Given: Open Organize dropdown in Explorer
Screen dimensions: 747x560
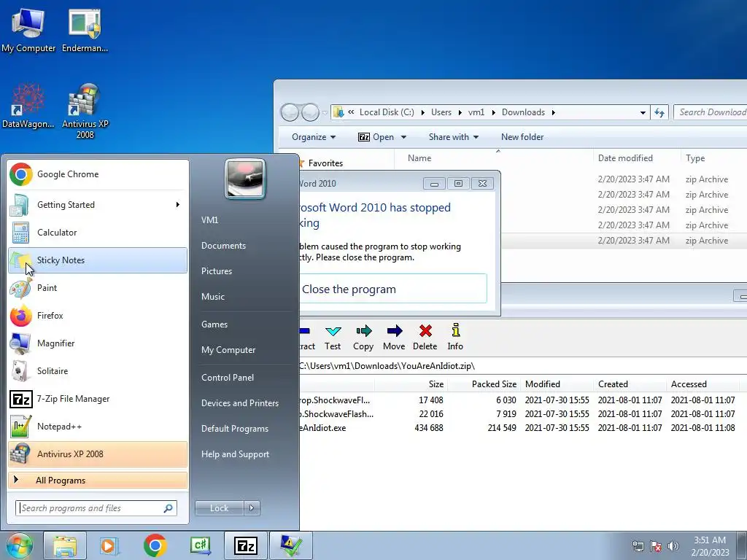Looking at the screenshot, I should click(x=314, y=137).
